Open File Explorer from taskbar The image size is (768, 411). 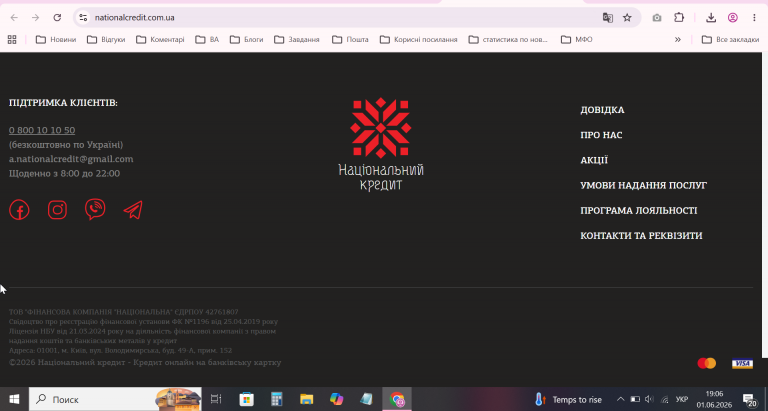(307, 399)
